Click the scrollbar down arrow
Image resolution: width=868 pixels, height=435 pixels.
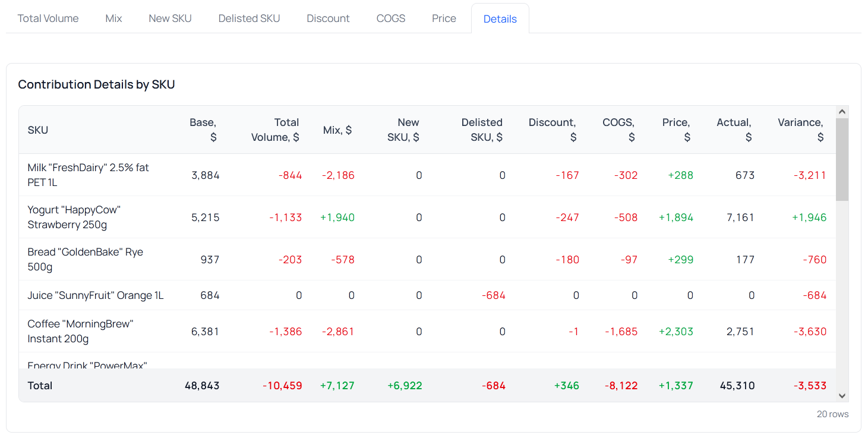point(842,396)
